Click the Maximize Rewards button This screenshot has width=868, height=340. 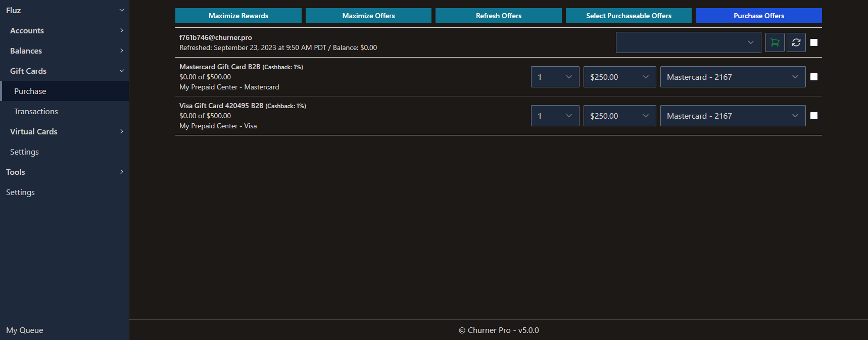pyautogui.click(x=238, y=16)
